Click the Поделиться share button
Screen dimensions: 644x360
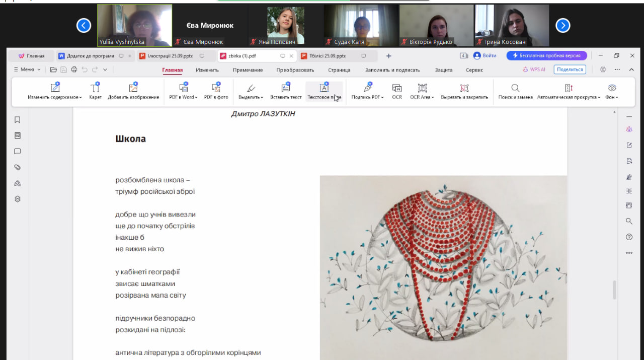tap(570, 69)
